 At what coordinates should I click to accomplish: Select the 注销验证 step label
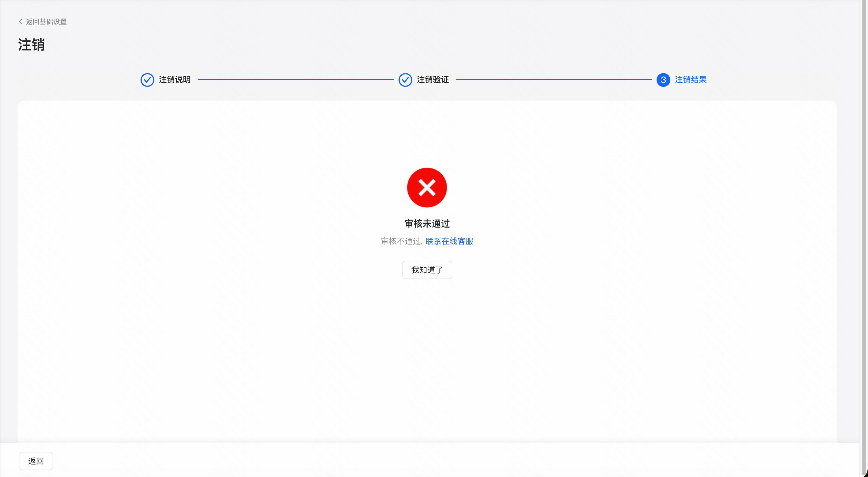(x=433, y=79)
